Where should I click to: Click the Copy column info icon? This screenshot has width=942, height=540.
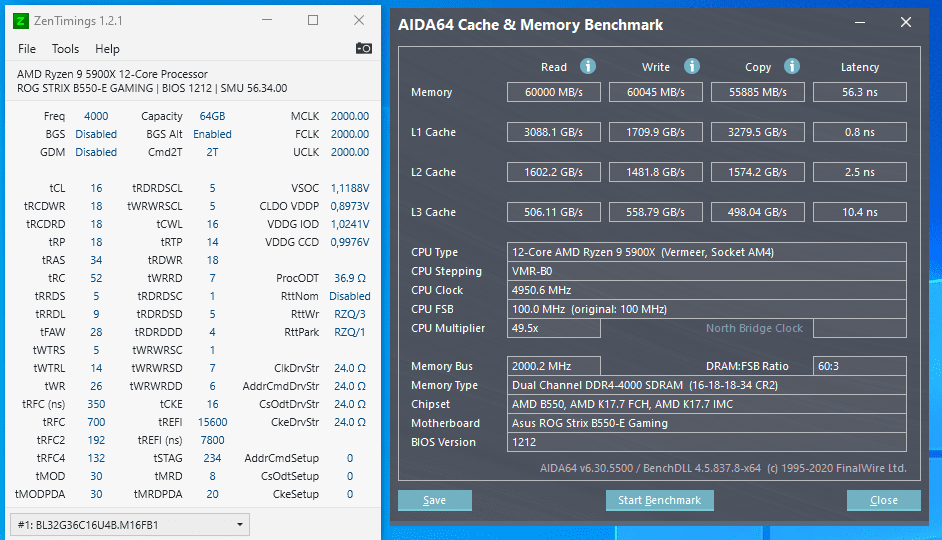click(x=792, y=66)
